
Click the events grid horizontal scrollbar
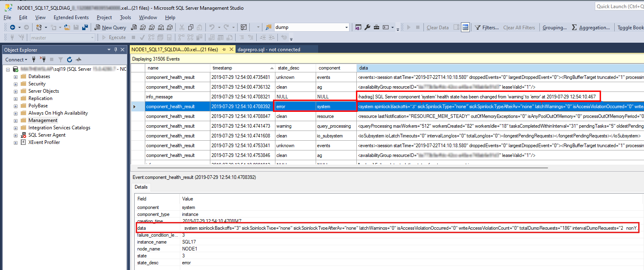342,168
